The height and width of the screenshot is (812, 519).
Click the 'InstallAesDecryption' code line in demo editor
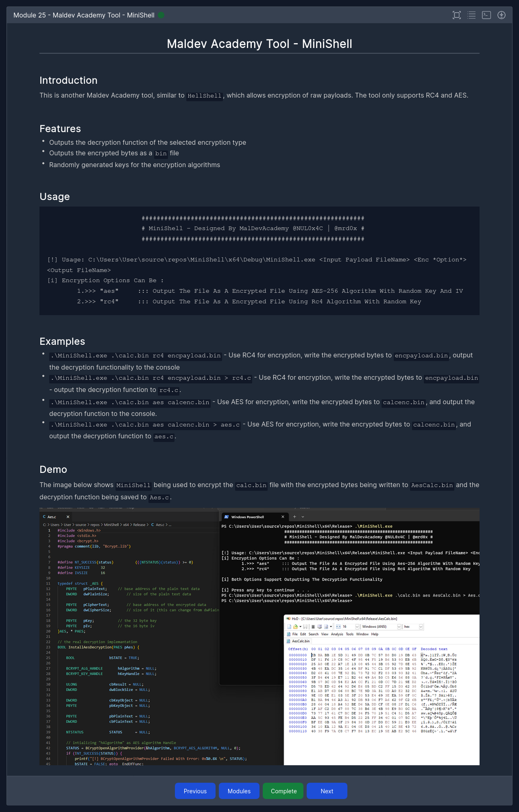click(x=98, y=647)
